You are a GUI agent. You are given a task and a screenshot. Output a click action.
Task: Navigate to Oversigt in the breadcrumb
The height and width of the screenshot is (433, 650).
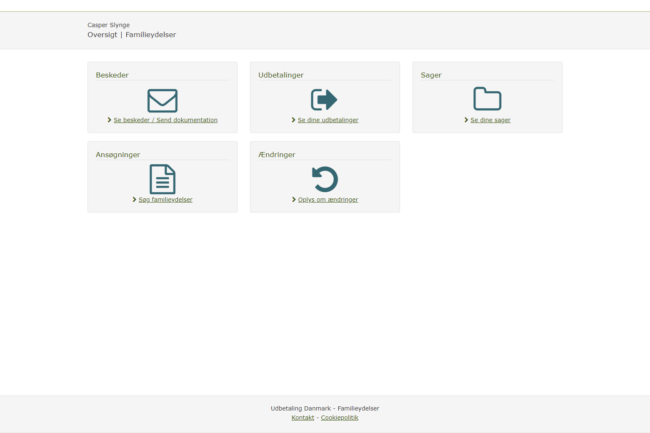coord(102,35)
